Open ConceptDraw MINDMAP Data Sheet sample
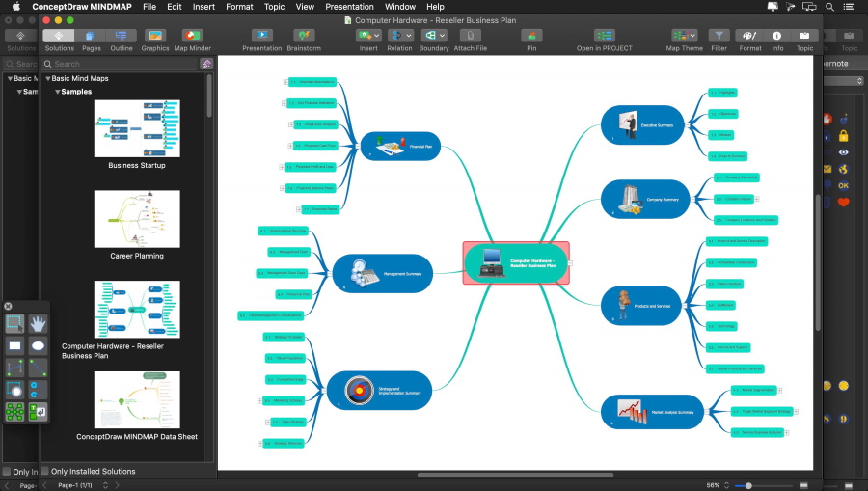This screenshot has height=491, width=868. (137, 399)
